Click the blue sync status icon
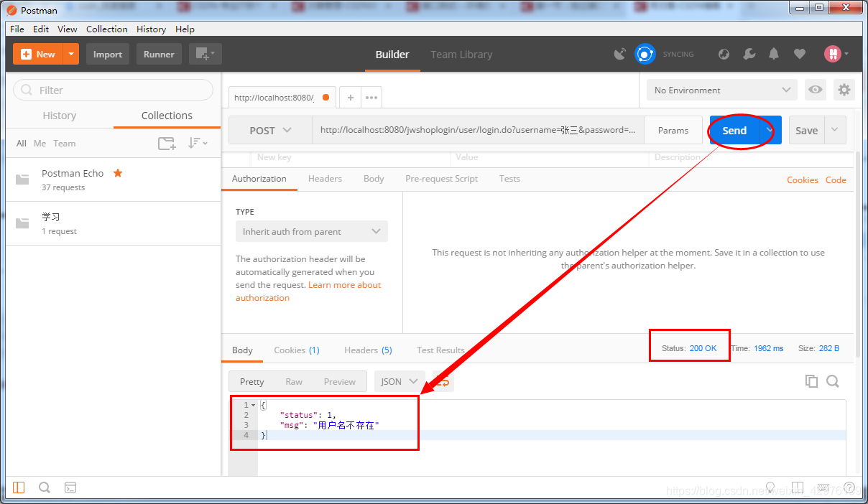Image resolution: width=868 pixels, height=504 pixels. pyautogui.click(x=645, y=54)
